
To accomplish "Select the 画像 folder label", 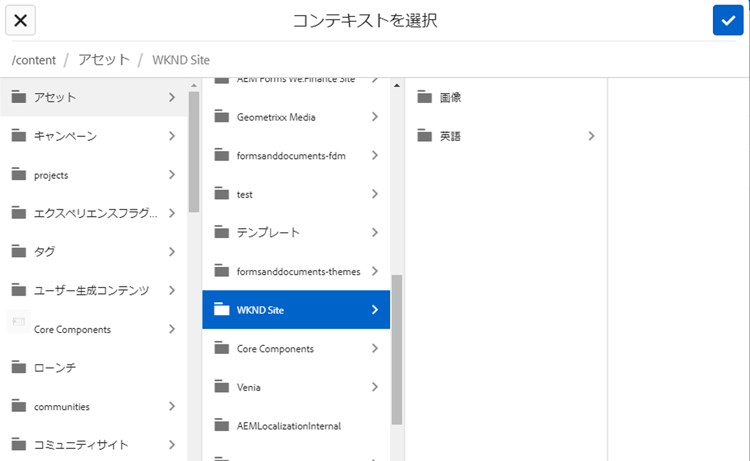I will 450,98.
